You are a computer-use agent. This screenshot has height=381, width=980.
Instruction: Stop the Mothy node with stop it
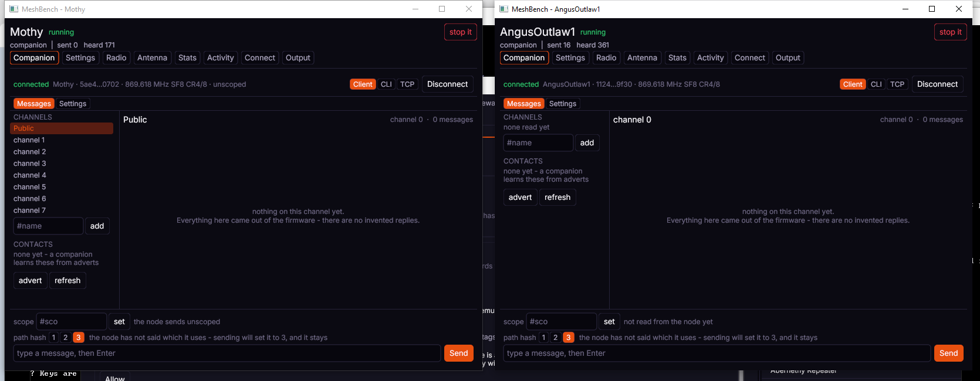point(461,32)
